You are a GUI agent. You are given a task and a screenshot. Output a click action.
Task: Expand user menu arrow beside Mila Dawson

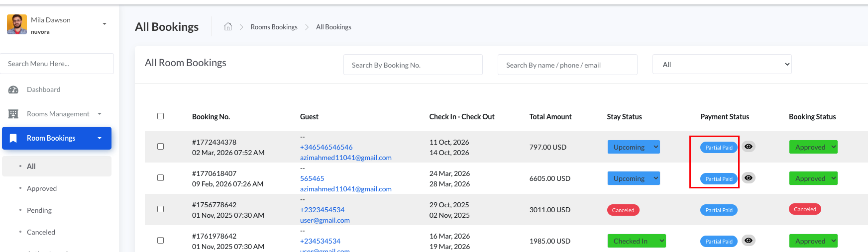(x=105, y=24)
